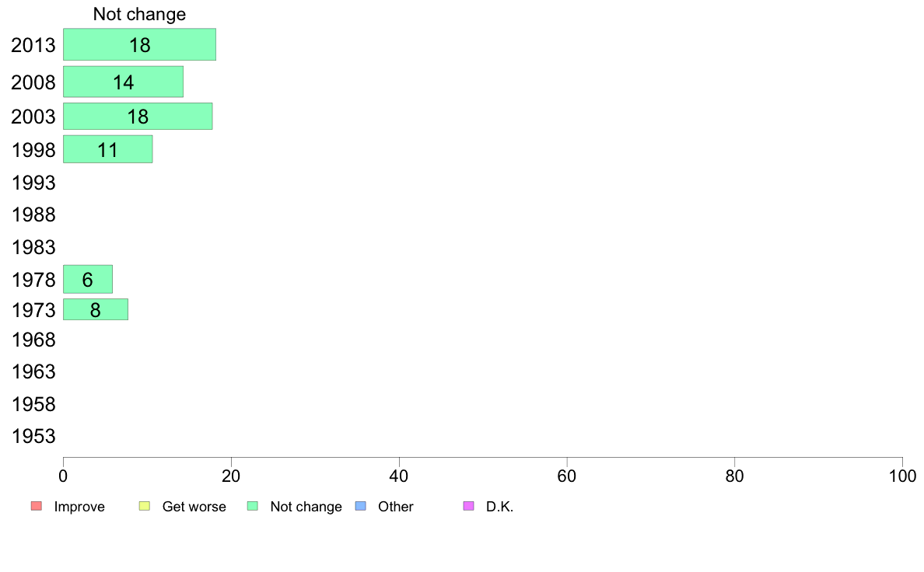Screen dimensions: 924x572
Task: Click the Not change green legend swatch
Action: [253, 506]
